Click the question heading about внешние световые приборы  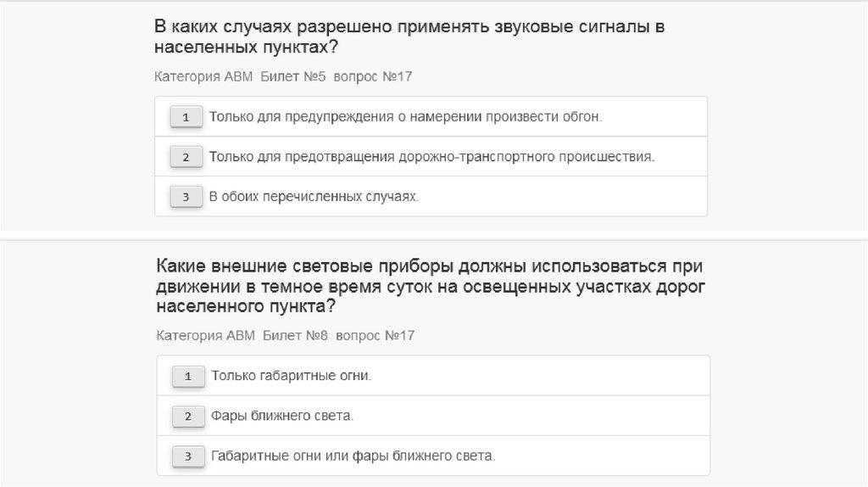(x=430, y=286)
